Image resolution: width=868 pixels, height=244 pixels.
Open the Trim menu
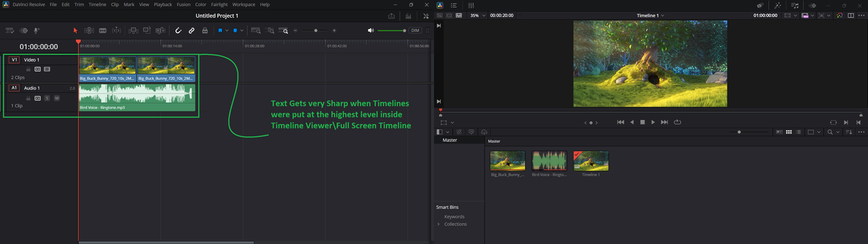(x=79, y=4)
